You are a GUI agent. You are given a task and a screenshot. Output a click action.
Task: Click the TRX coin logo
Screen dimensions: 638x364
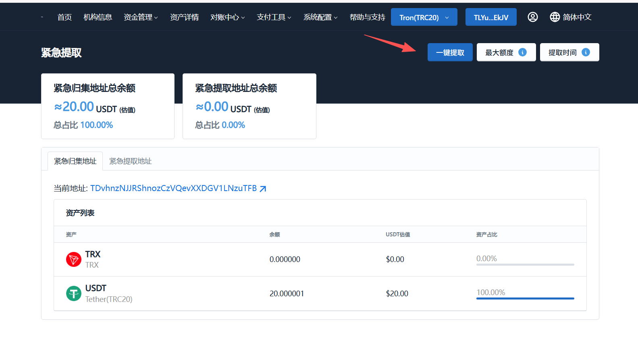[x=74, y=259]
